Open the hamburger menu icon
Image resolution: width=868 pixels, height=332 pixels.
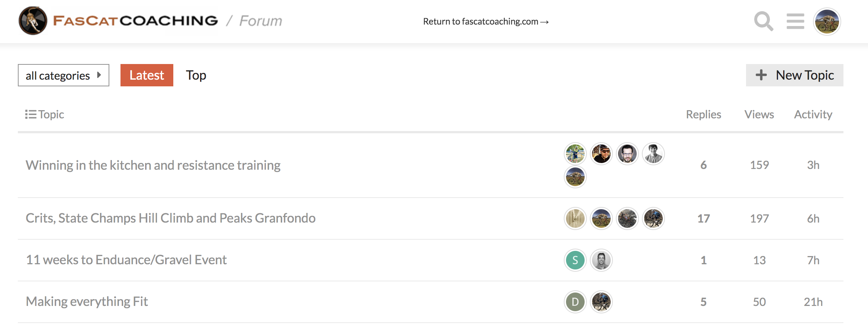(x=795, y=21)
